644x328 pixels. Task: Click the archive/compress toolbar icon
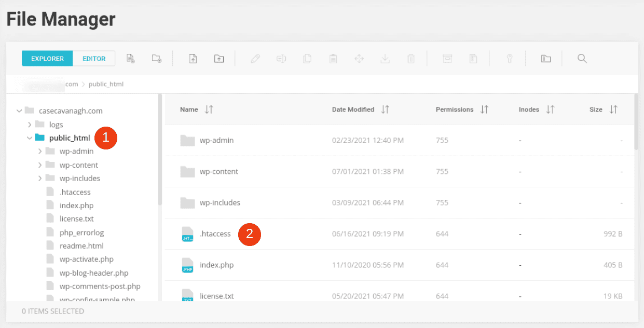pyautogui.click(x=447, y=58)
